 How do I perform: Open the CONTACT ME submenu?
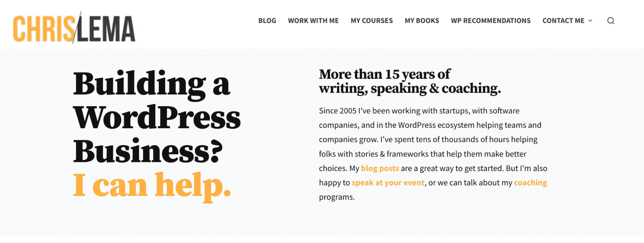tap(563, 21)
